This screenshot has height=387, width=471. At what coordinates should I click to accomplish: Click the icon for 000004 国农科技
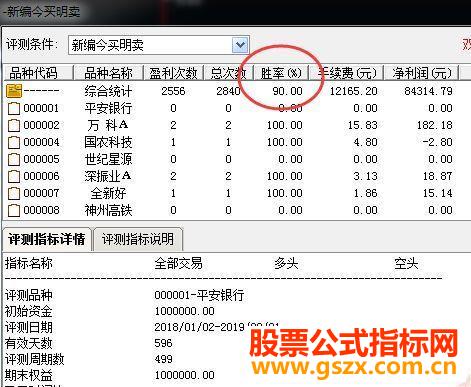(x=14, y=142)
